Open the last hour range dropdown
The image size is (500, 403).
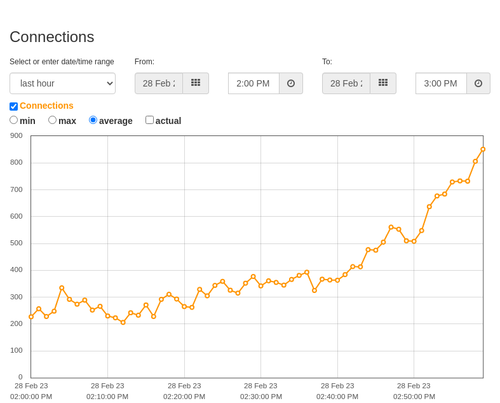[63, 83]
